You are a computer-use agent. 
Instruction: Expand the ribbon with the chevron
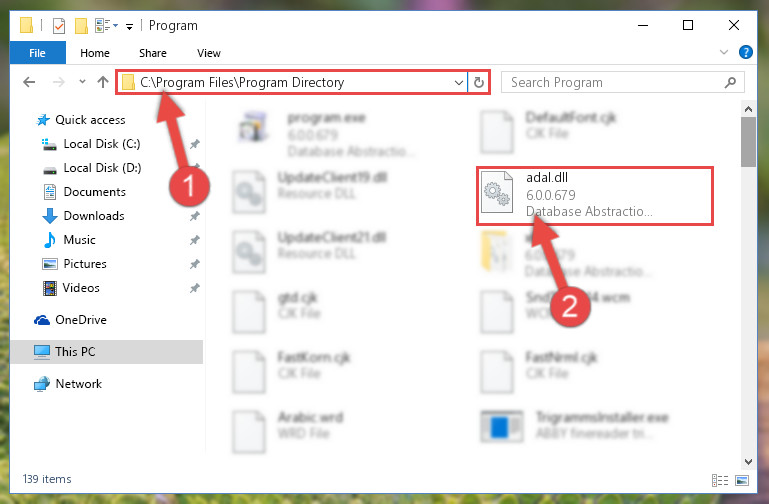tap(723, 52)
